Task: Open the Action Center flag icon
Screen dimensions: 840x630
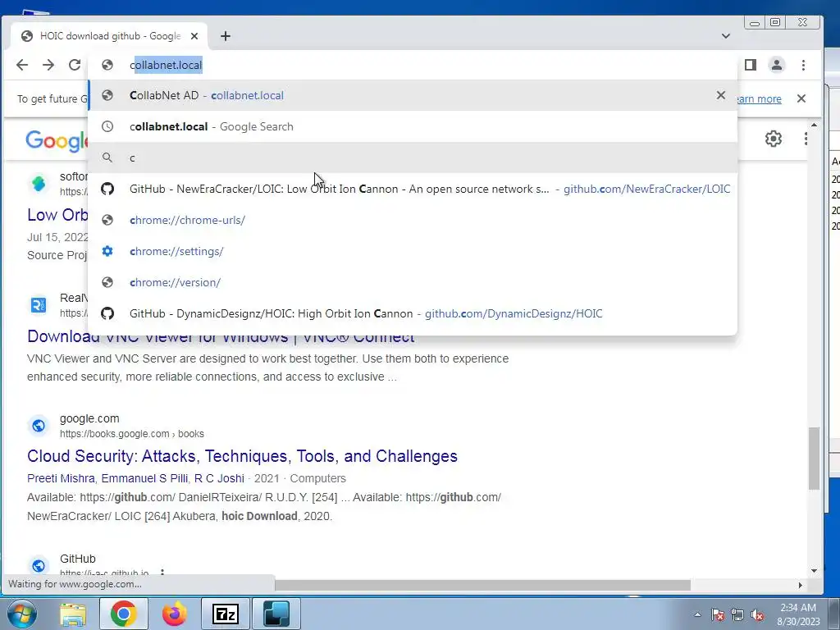Action: point(717,615)
